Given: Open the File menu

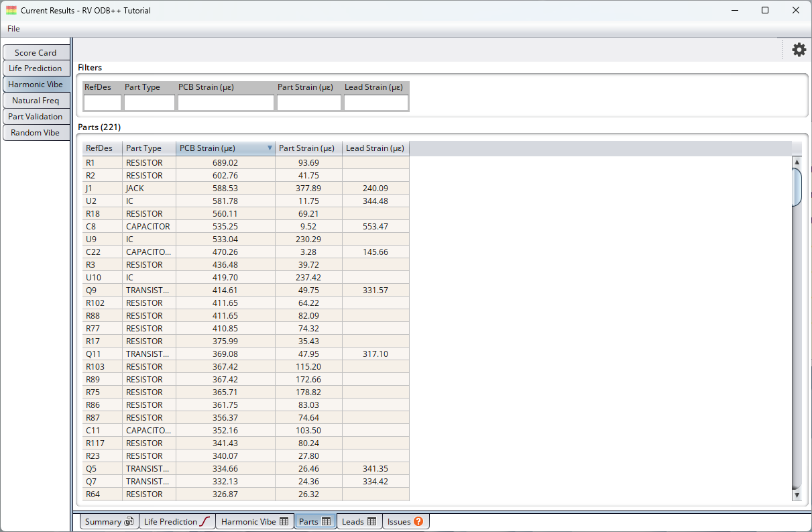Looking at the screenshot, I should pos(13,29).
